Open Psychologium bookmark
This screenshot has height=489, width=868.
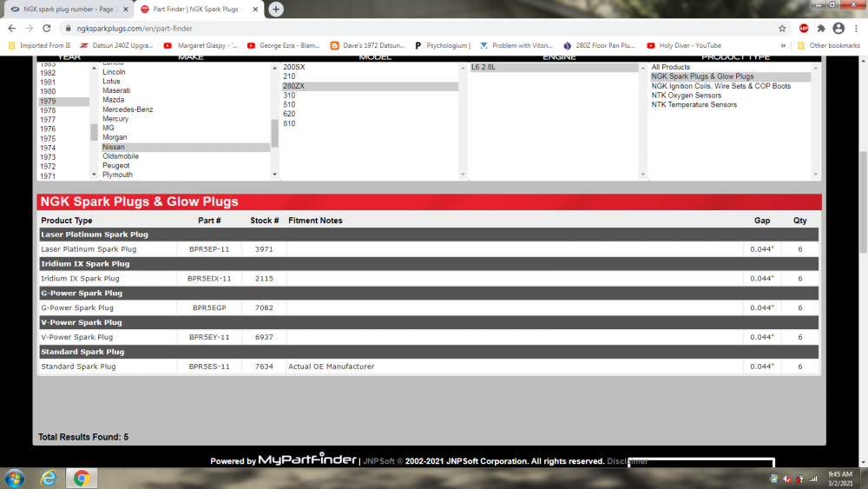coord(443,45)
